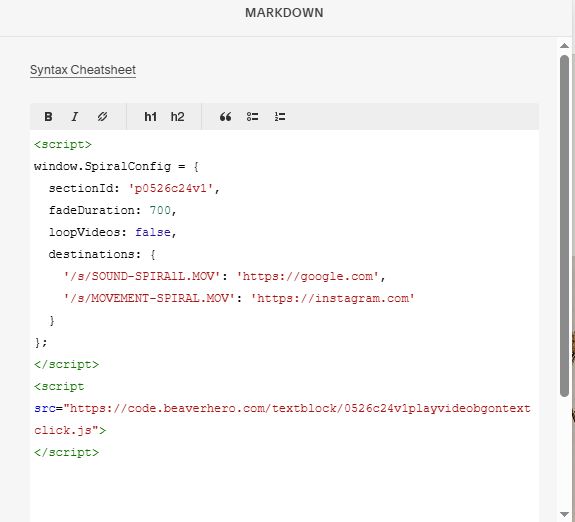Viewport: 575px width, 522px height.
Task: Click the MARKDOWN panel title
Action: (x=284, y=13)
